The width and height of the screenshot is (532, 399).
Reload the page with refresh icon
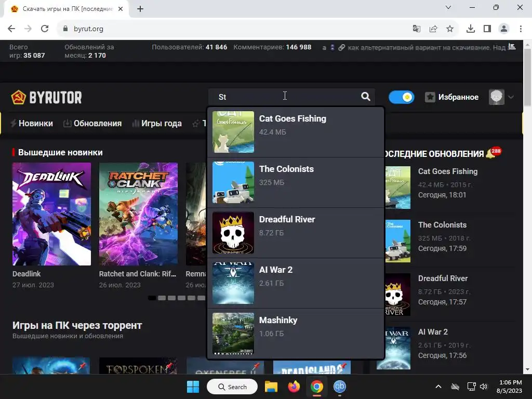tap(45, 29)
